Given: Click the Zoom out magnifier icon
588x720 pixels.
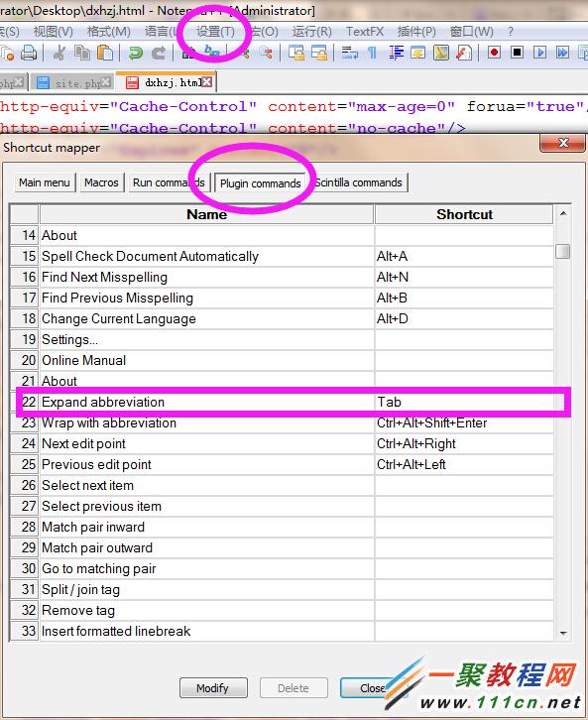Looking at the screenshot, I should point(266,53).
